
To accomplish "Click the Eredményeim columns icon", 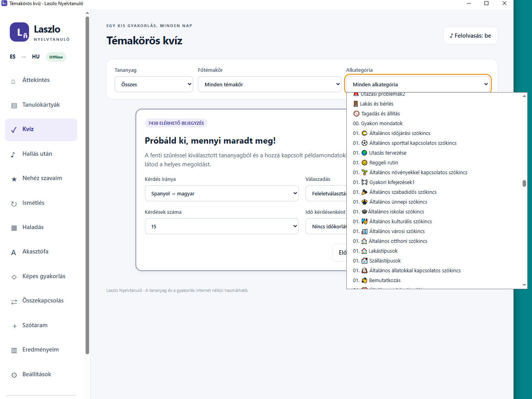I will coord(14,350).
